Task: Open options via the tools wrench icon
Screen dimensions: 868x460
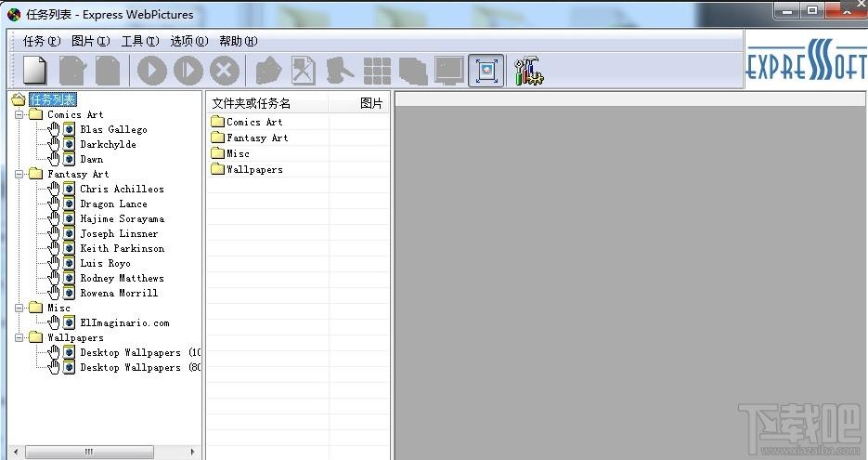Action: click(528, 71)
